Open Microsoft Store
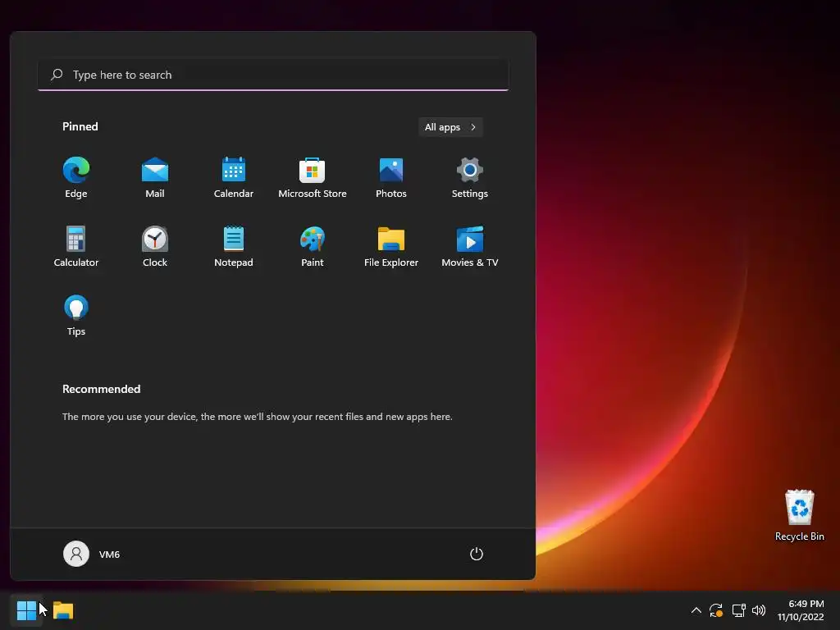This screenshot has height=630, width=840. (x=313, y=178)
